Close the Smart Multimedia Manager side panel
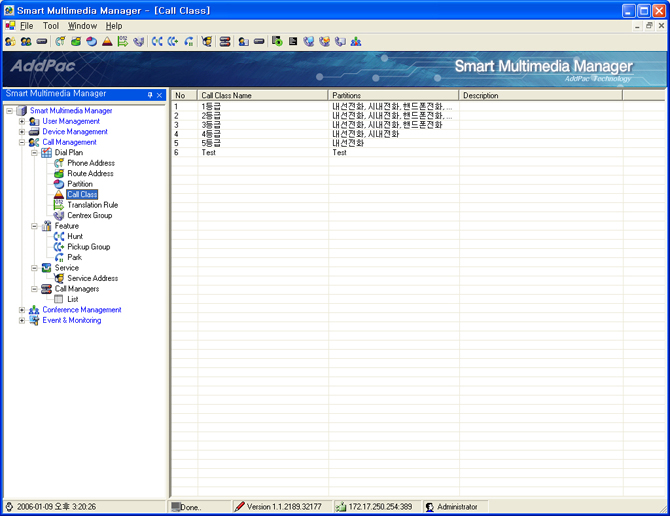This screenshot has height=516, width=670. pos(160,95)
